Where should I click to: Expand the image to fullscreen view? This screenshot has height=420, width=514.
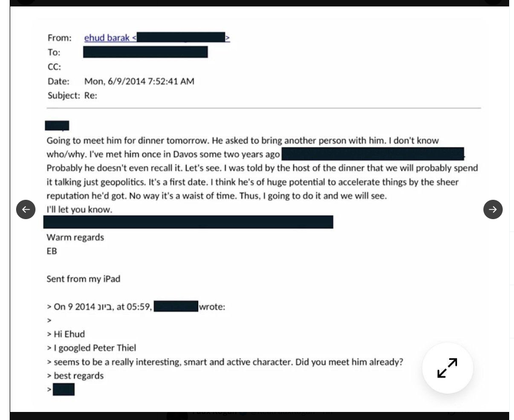click(447, 368)
